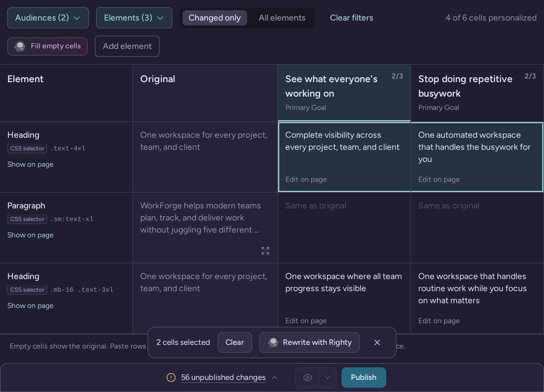The width and height of the screenshot is (544, 392).
Task: Edit 'One automated workspace' cell on page
Action: point(439,179)
